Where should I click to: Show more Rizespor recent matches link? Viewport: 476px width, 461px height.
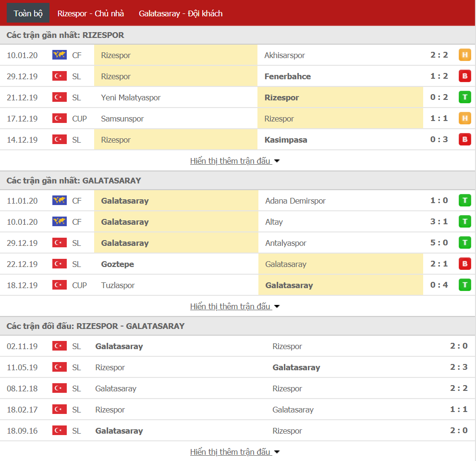[x=231, y=161]
